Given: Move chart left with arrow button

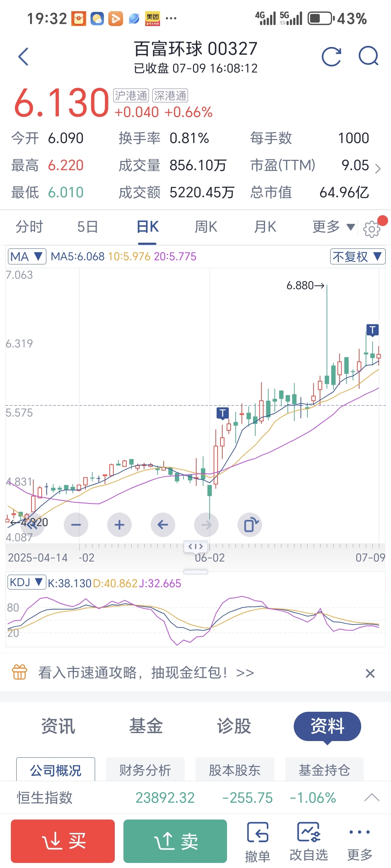Looking at the screenshot, I should coord(163,525).
